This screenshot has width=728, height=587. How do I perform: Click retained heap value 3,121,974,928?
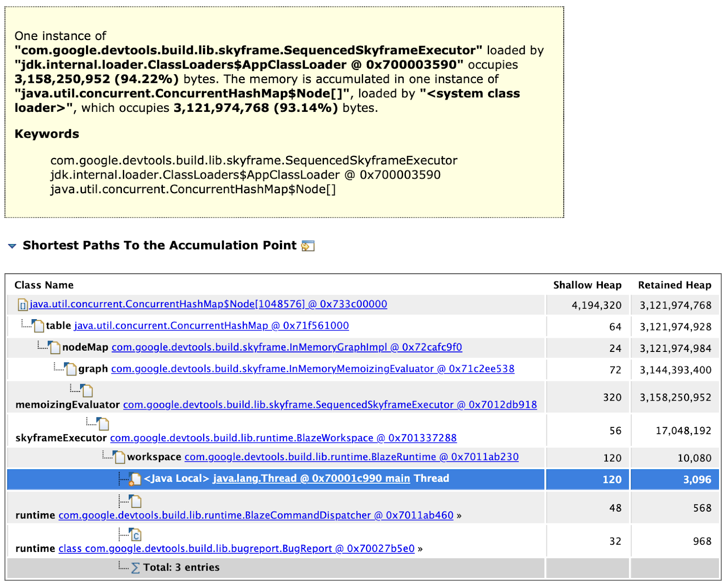tap(675, 326)
